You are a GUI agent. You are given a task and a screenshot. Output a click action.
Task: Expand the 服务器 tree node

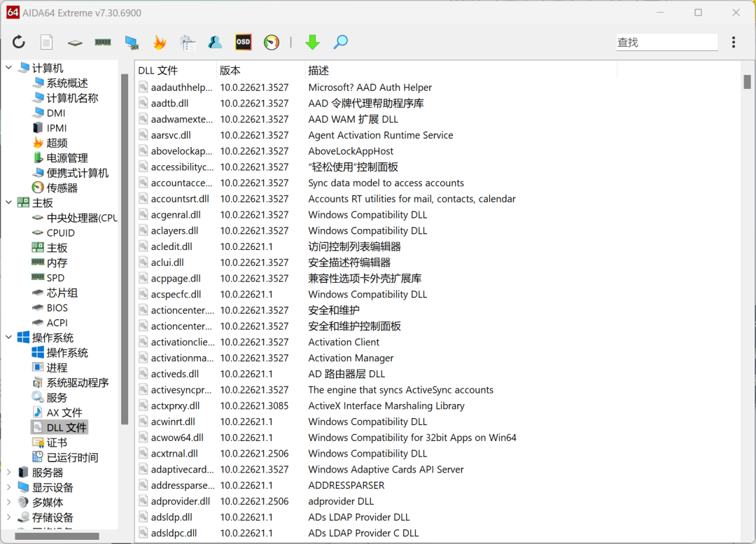click(x=8, y=472)
